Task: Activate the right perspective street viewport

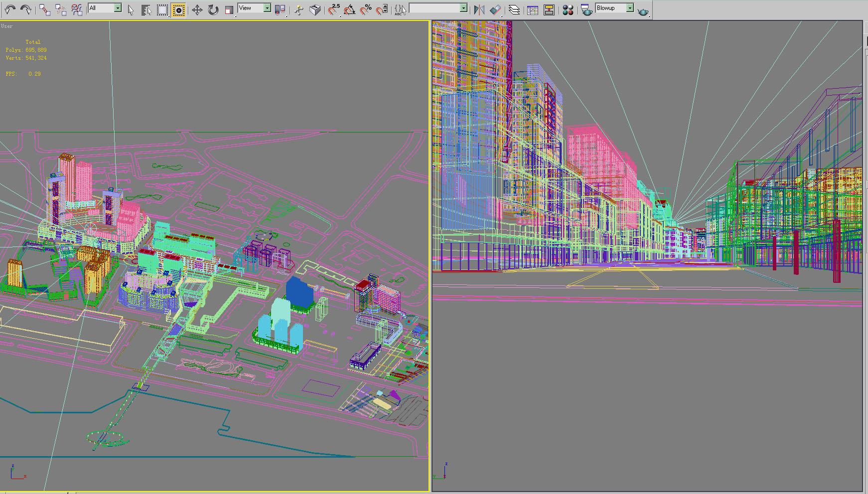Action: click(x=647, y=256)
